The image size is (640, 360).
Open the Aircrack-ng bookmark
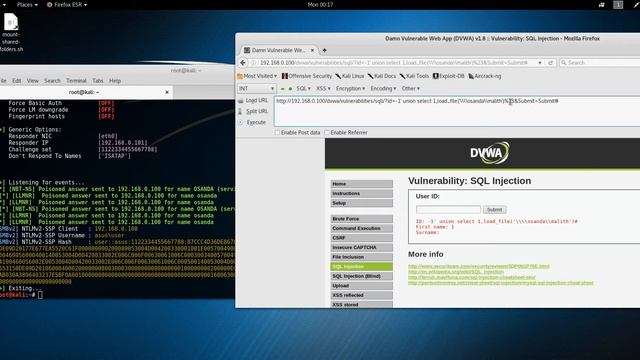point(484,76)
